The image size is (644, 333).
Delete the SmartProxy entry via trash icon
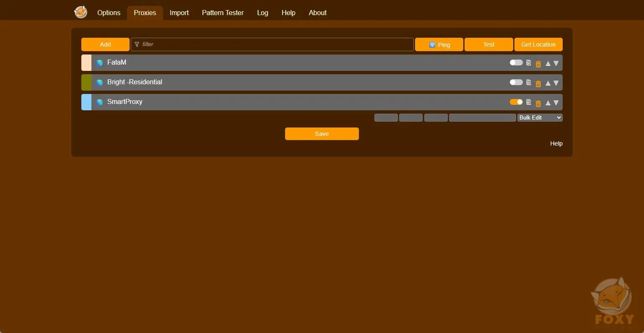538,103
